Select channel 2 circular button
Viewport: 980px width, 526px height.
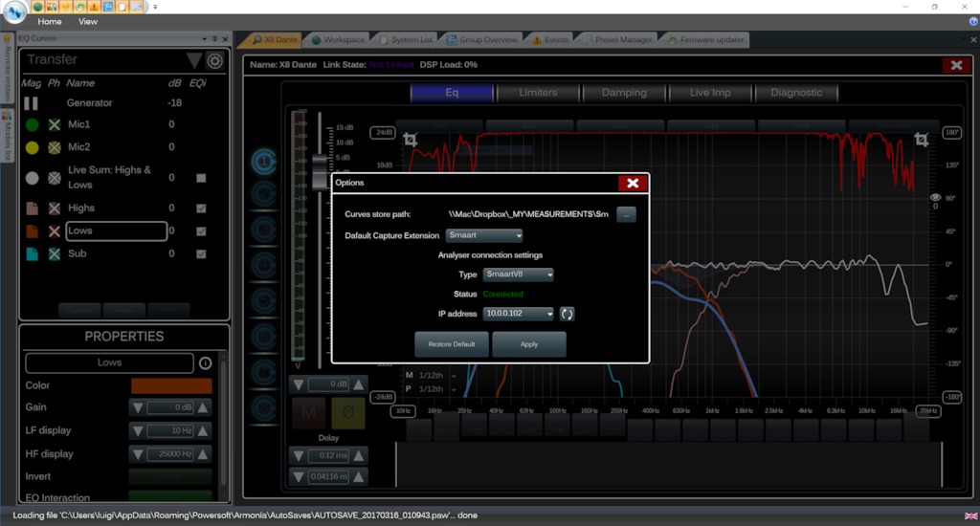[264, 194]
